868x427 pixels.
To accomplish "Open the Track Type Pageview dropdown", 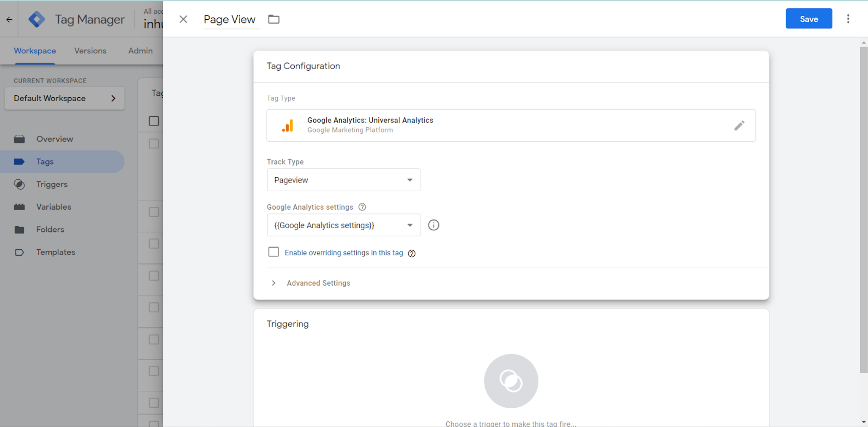I will (343, 180).
